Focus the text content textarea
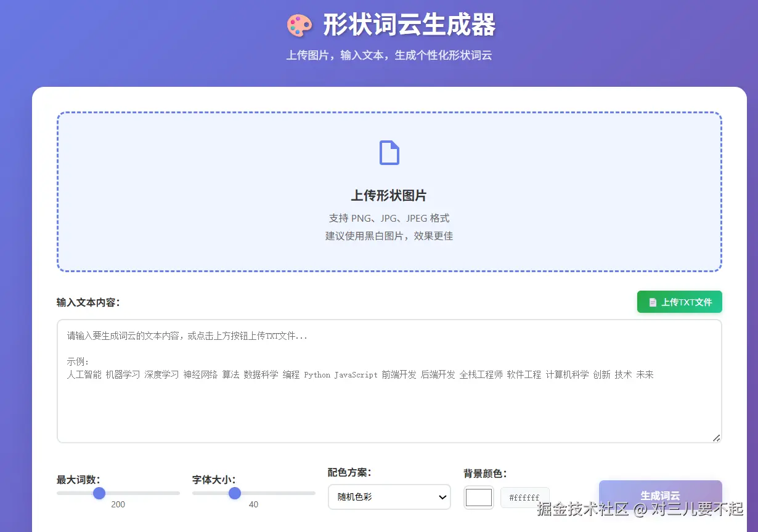Screen dimensions: 758x532 [389, 381]
